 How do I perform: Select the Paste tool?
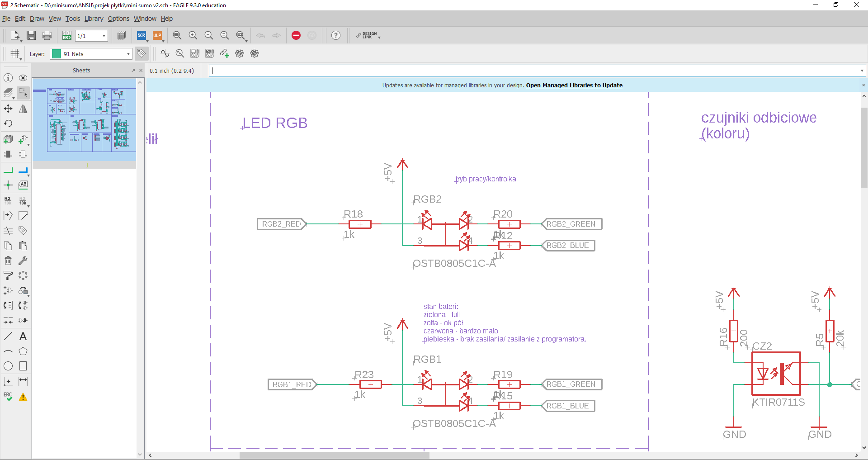pyautogui.click(x=23, y=246)
